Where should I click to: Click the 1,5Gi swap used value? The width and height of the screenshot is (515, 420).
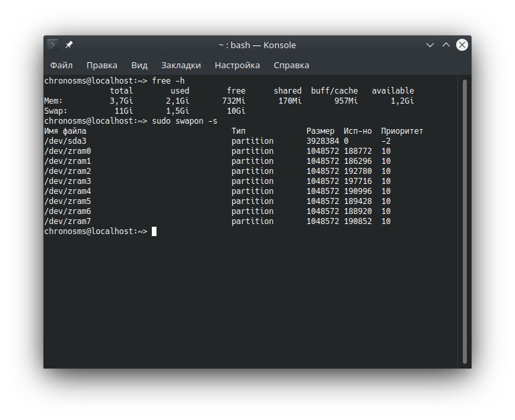point(178,111)
